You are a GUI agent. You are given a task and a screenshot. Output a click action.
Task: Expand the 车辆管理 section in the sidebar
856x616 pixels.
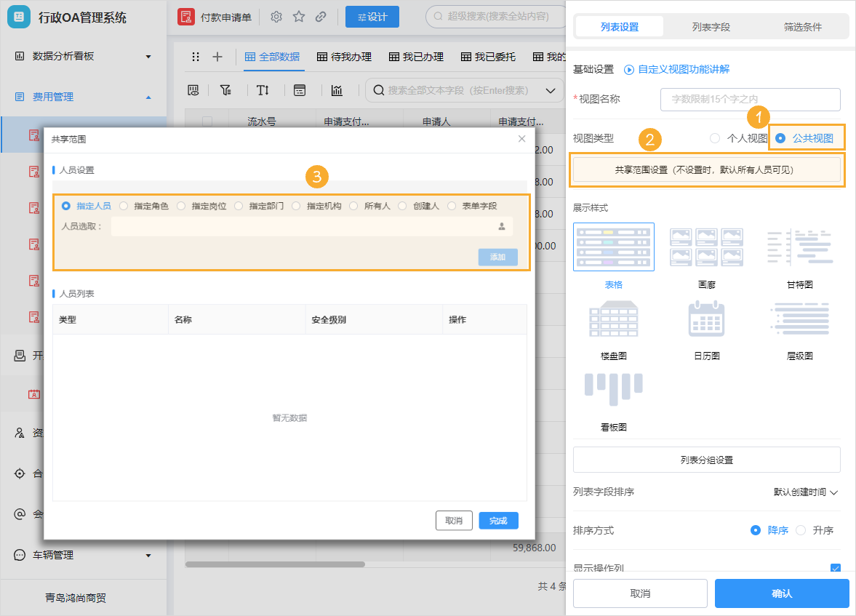click(148, 555)
